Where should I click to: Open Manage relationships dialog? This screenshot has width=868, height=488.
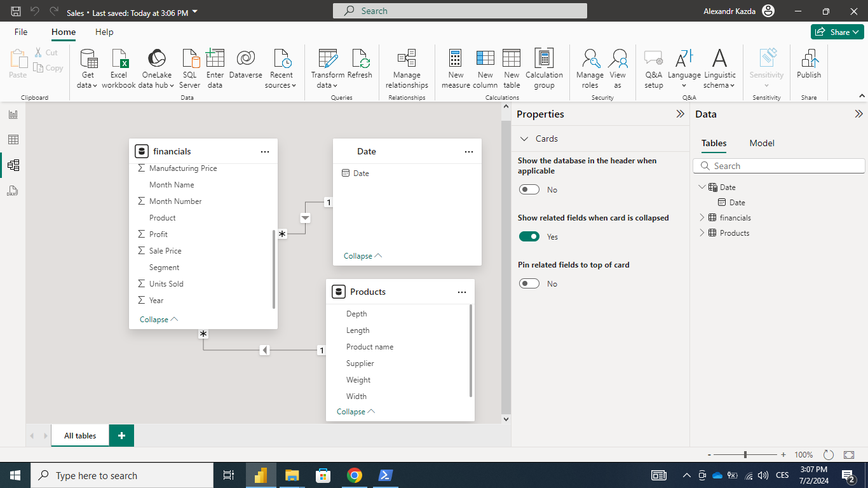[407, 69]
